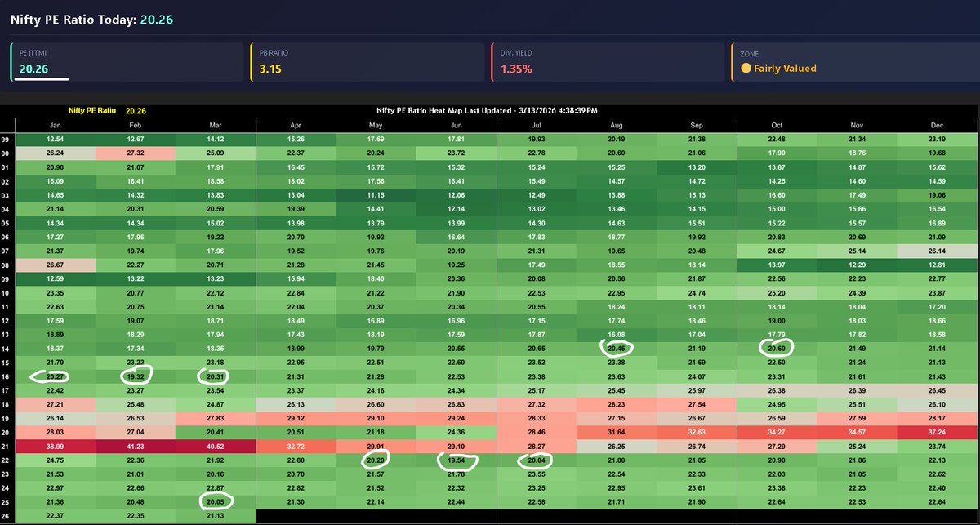
Task: Click the 27.21 cell in Jan row 18
Action: [x=56, y=405]
